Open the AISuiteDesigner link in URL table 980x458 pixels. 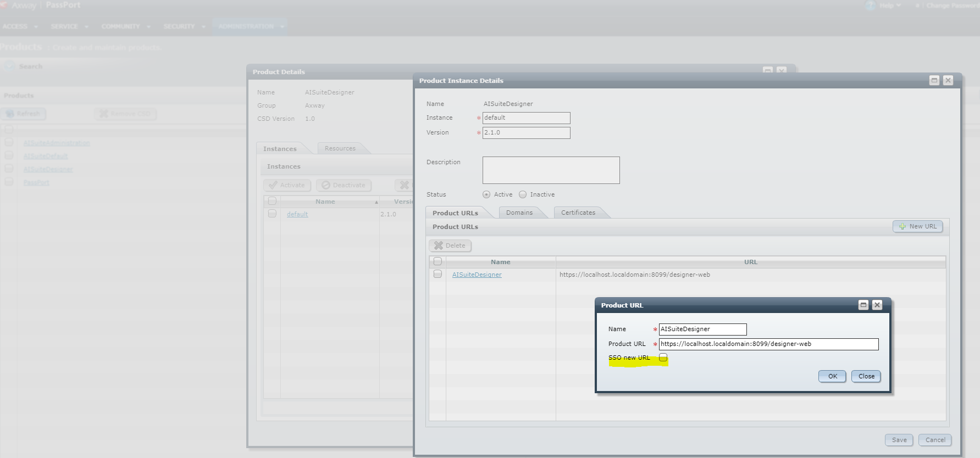(x=477, y=275)
